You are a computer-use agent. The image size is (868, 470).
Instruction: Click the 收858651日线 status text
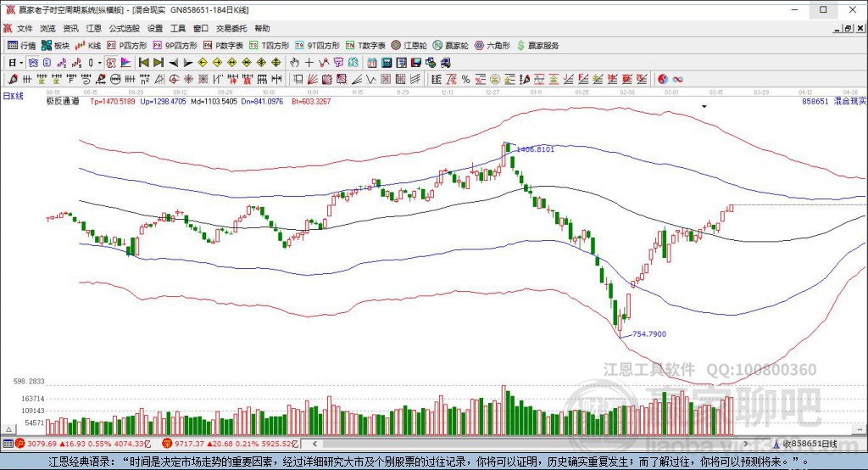click(810, 444)
